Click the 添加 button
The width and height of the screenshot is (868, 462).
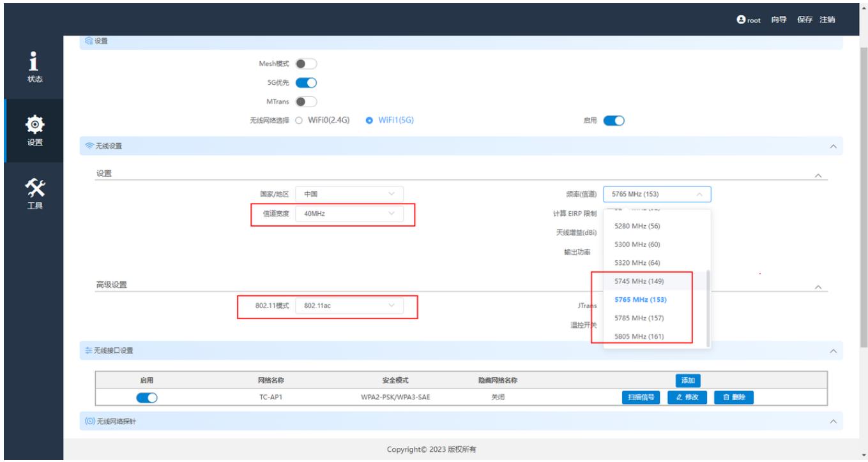coord(688,381)
